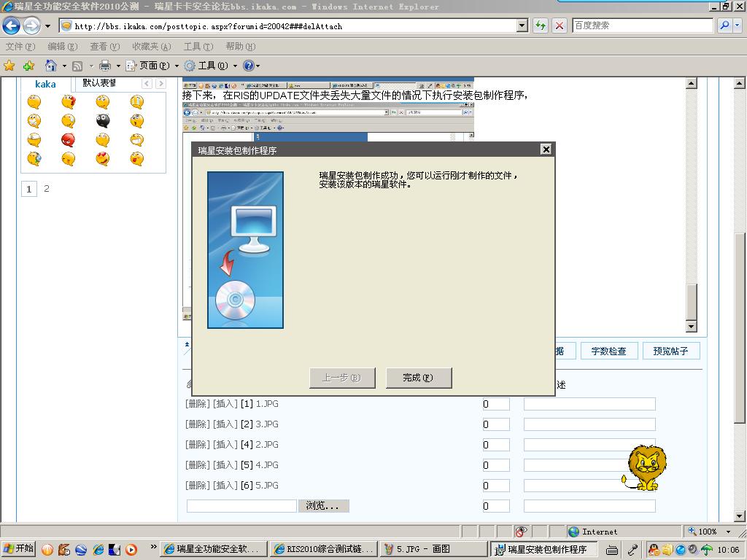Click 完成(F) in the installer dialog

[418, 378]
